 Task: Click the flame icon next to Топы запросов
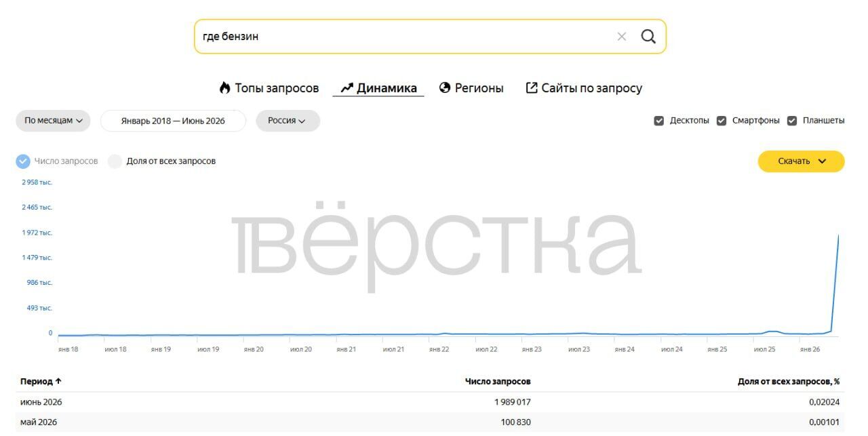(224, 88)
